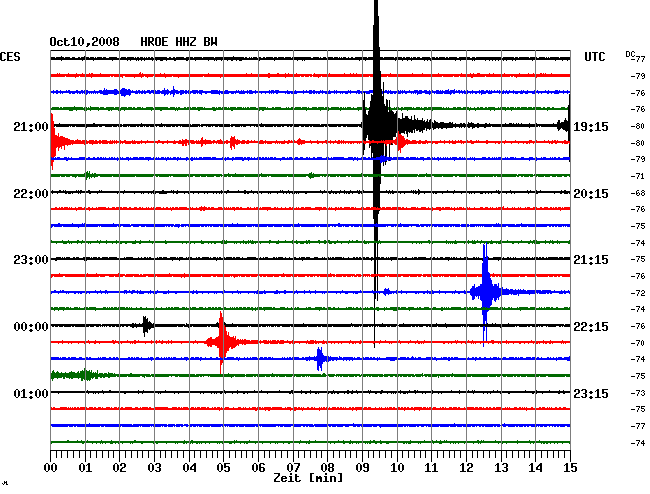Select the 21:00 local time label

[x=31, y=127]
